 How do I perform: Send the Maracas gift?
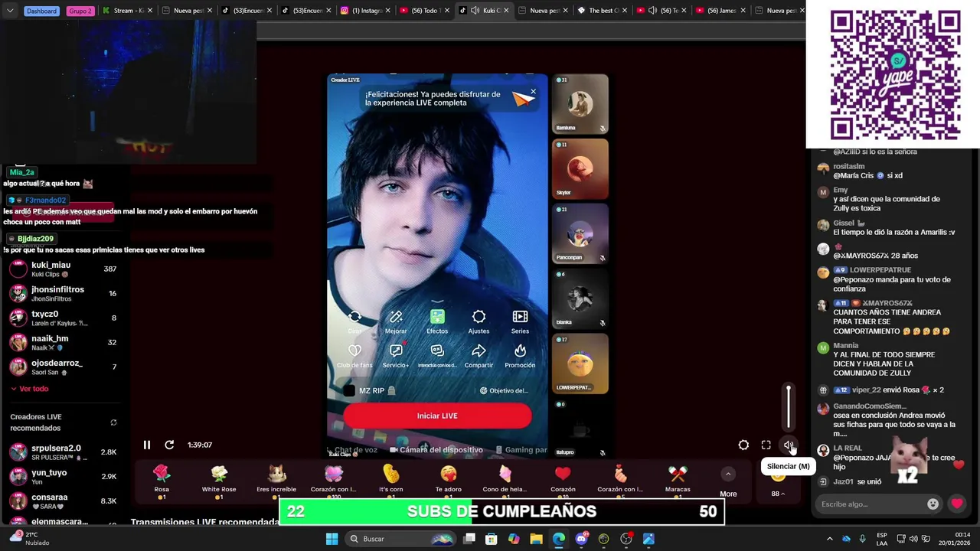(x=678, y=481)
